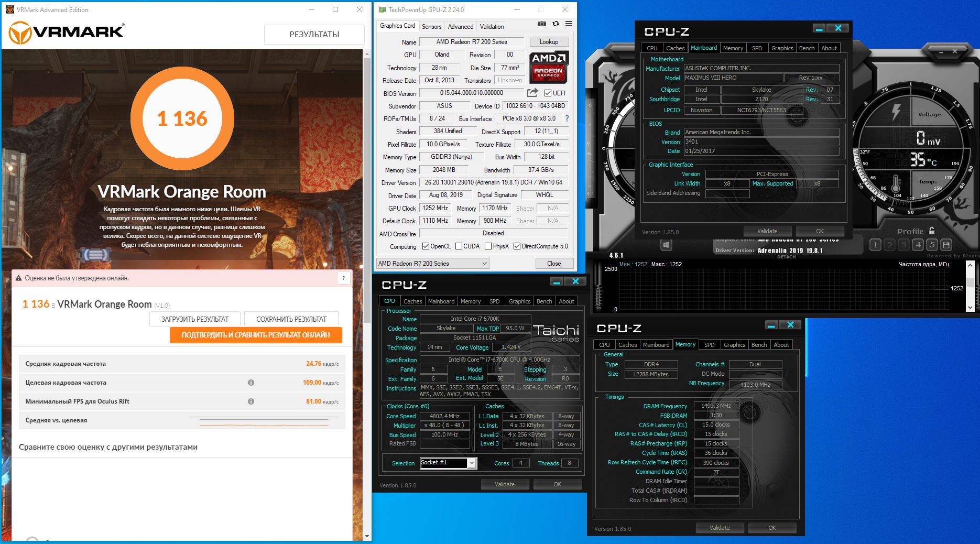Click the VRMark scrollbar down arrow

click(x=367, y=536)
